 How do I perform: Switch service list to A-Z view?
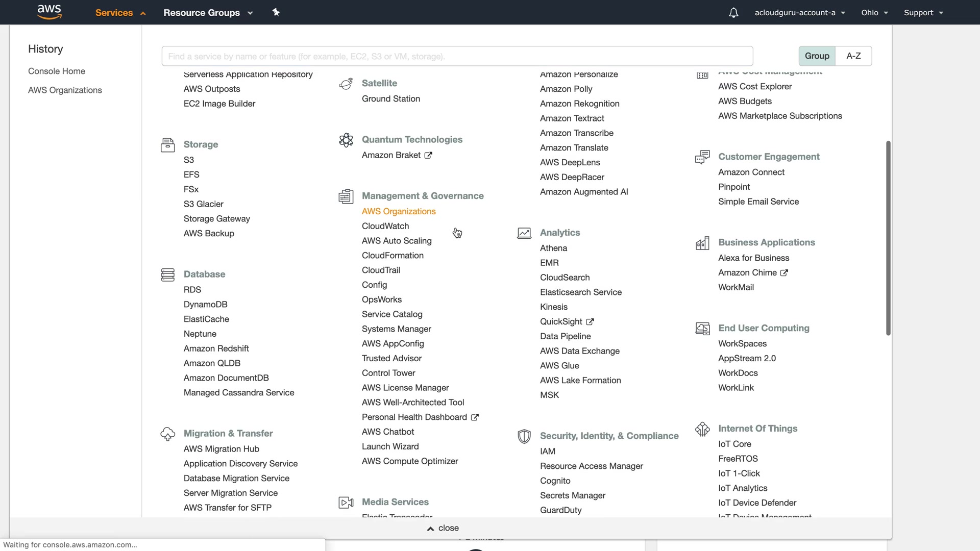(853, 56)
